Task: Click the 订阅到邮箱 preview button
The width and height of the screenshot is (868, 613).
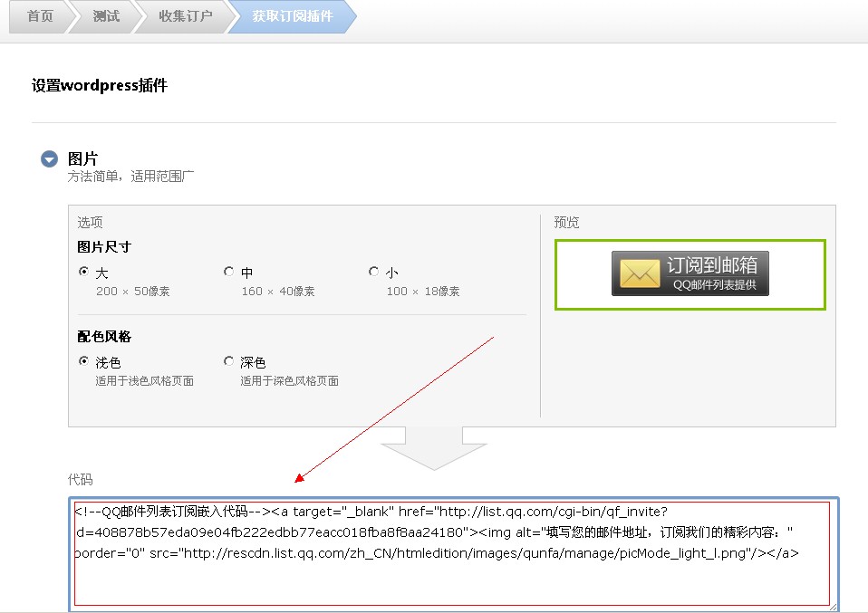Action: tap(690, 273)
